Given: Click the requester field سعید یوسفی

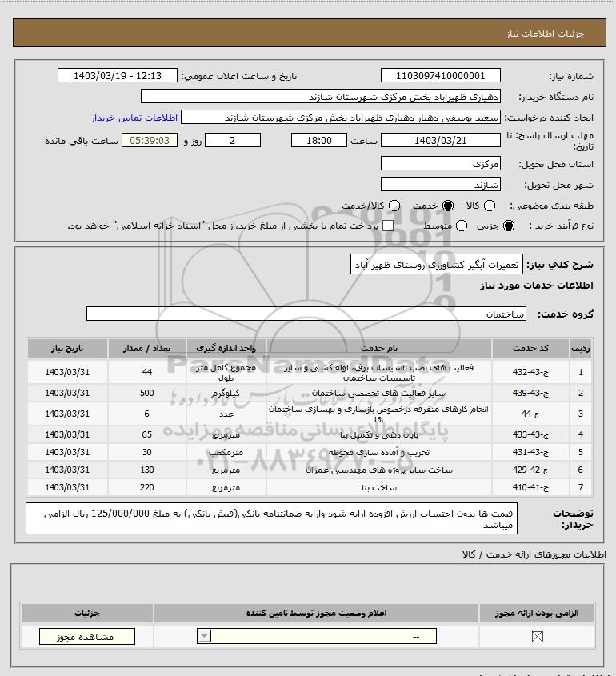Looking at the screenshot, I should coord(341,118).
